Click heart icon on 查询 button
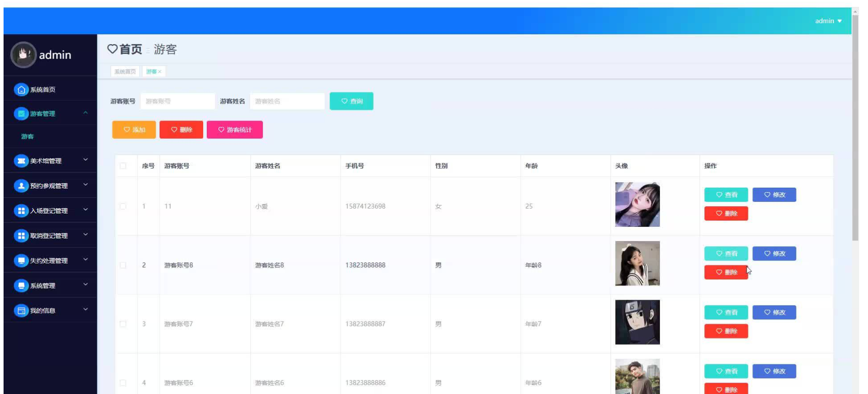 344,101
